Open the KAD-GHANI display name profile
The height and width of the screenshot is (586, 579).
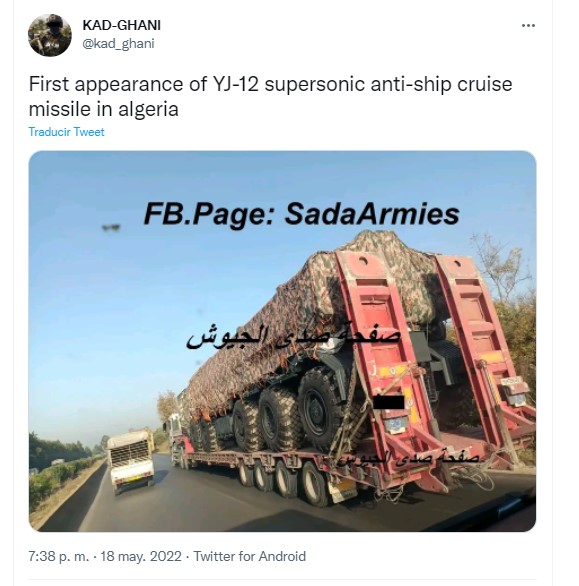coord(121,25)
